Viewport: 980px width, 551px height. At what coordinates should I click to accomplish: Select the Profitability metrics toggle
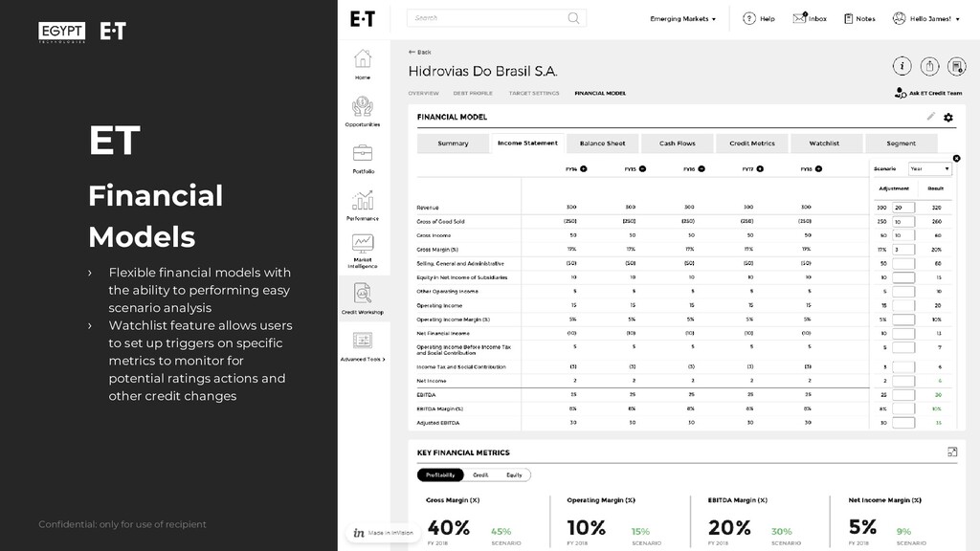[x=440, y=474]
